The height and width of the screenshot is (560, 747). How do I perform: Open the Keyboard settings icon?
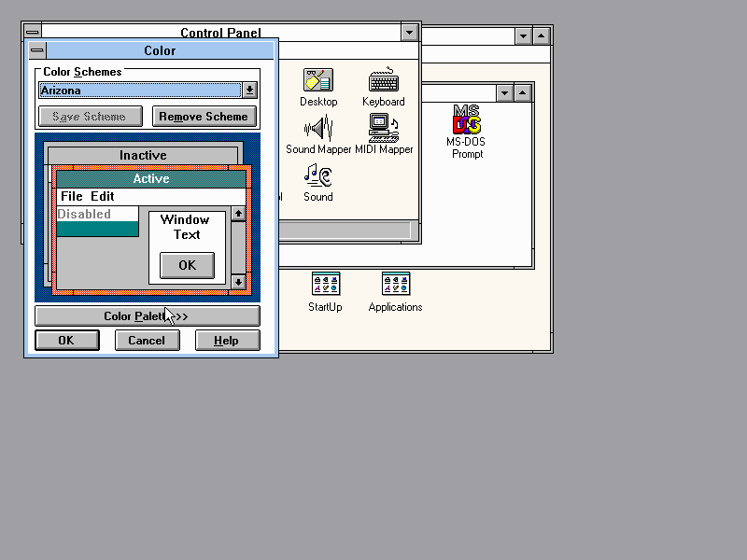click(x=383, y=81)
